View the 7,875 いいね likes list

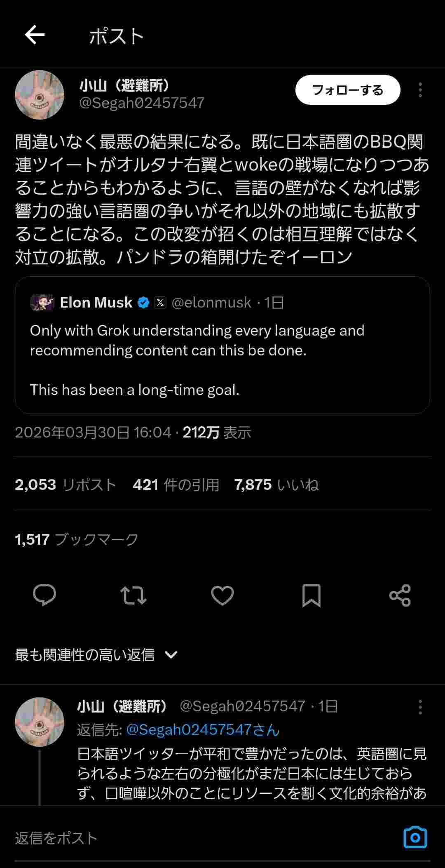pyautogui.click(x=276, y=485)
